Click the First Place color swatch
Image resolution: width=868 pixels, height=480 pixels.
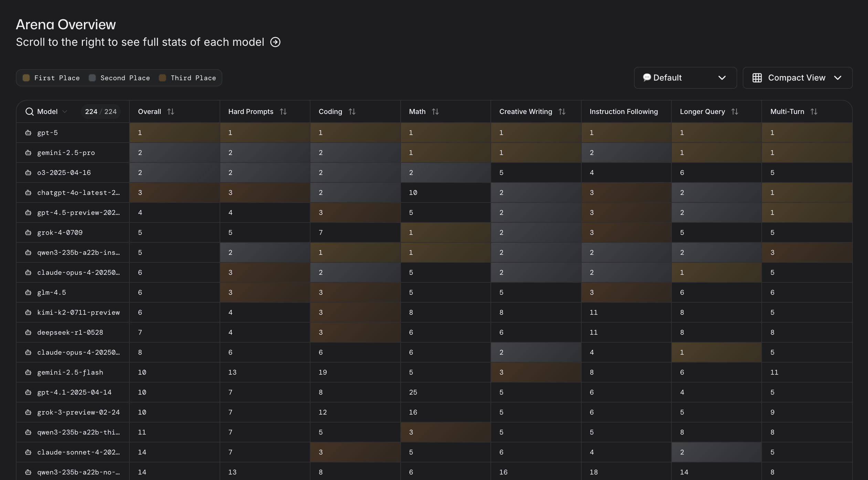click(26, 78)
